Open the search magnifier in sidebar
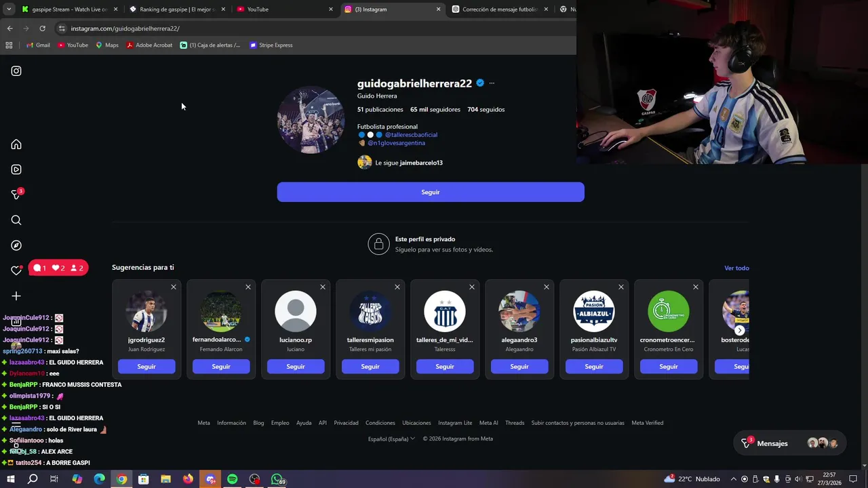 click(16, 220)
